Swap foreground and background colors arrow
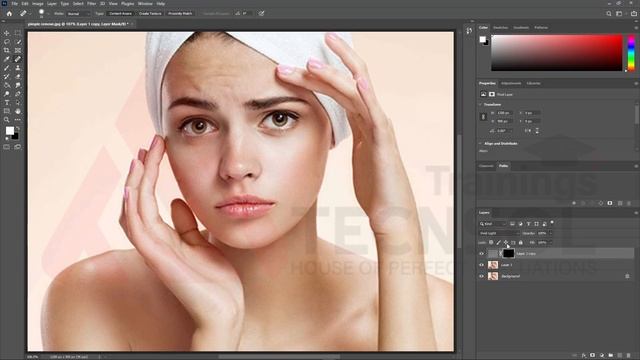 18,129
